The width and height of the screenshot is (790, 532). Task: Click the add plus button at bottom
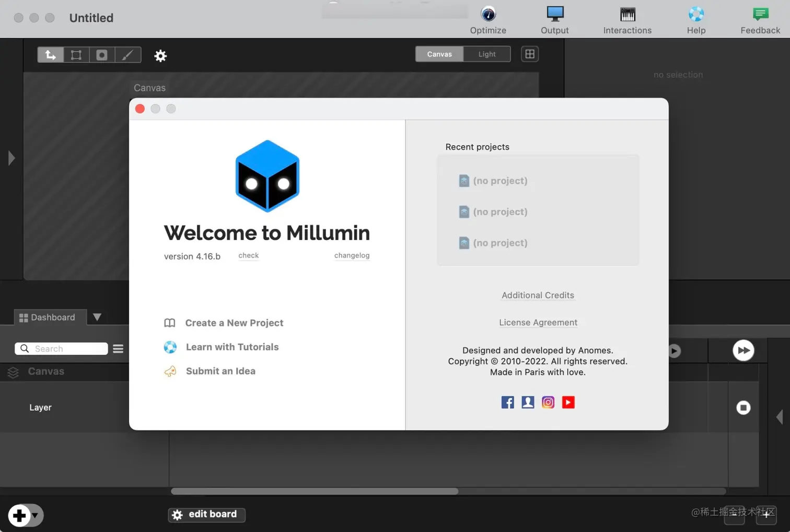[x=19, y=515]
